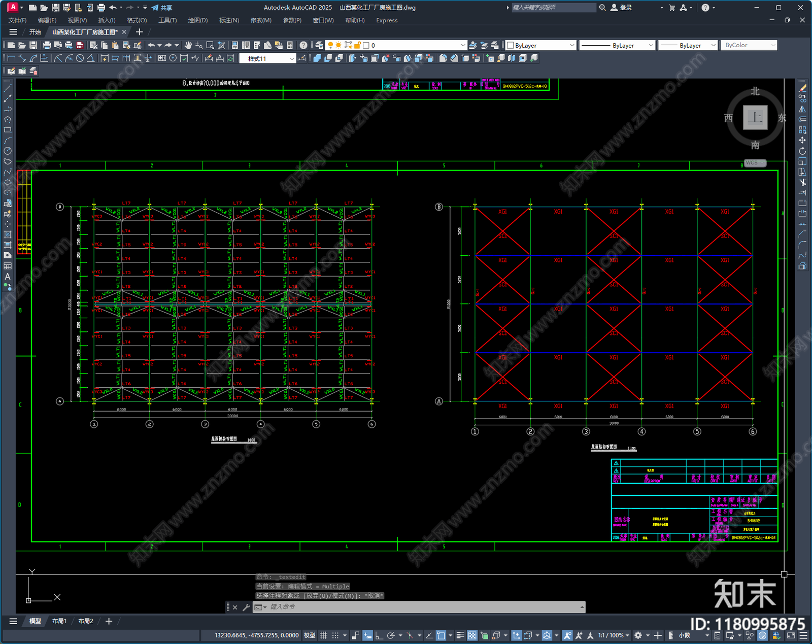Viewport: 812px width, 644px height.
Task: Click the 共享 share button
Action: tap(162, 8)
